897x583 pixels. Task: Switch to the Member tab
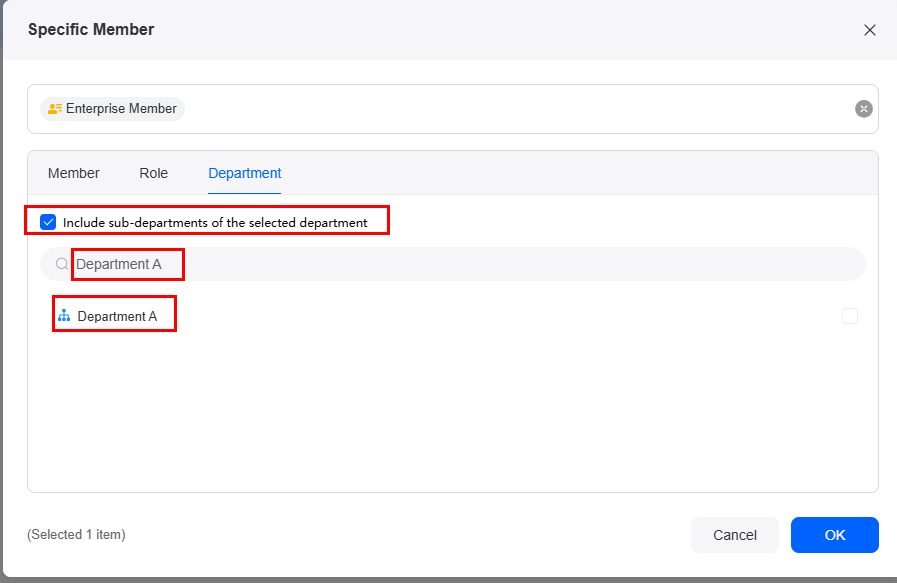(x=74, y=173)
